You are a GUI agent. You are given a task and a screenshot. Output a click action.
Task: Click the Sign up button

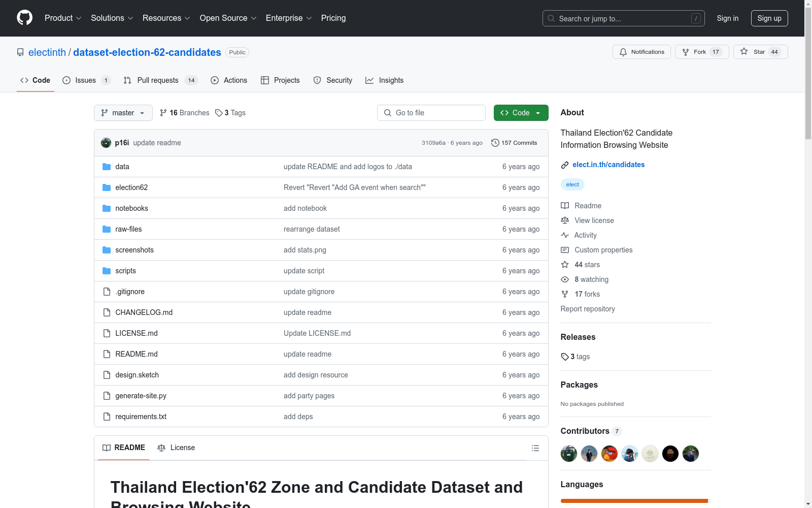point(769,18)
